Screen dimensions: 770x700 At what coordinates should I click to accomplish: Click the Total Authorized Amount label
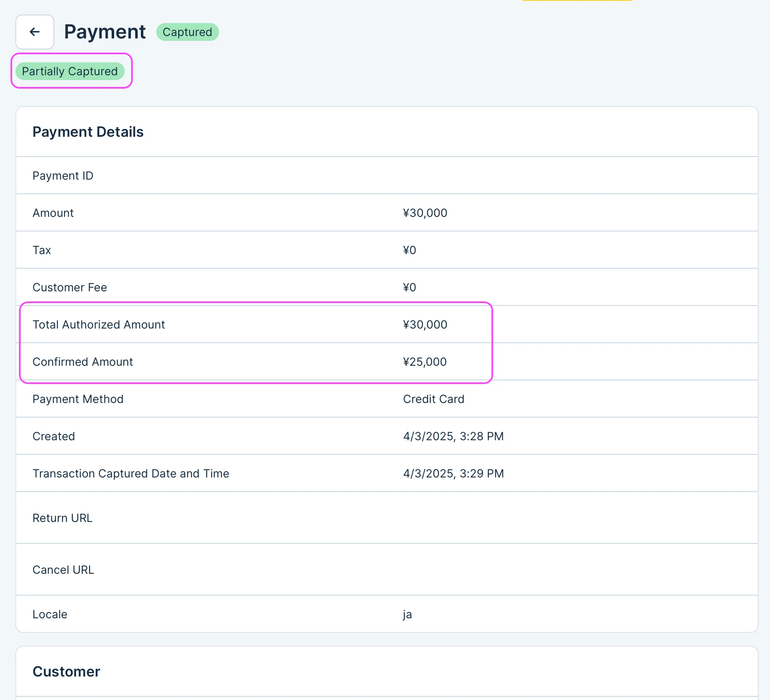pos(99,325)
